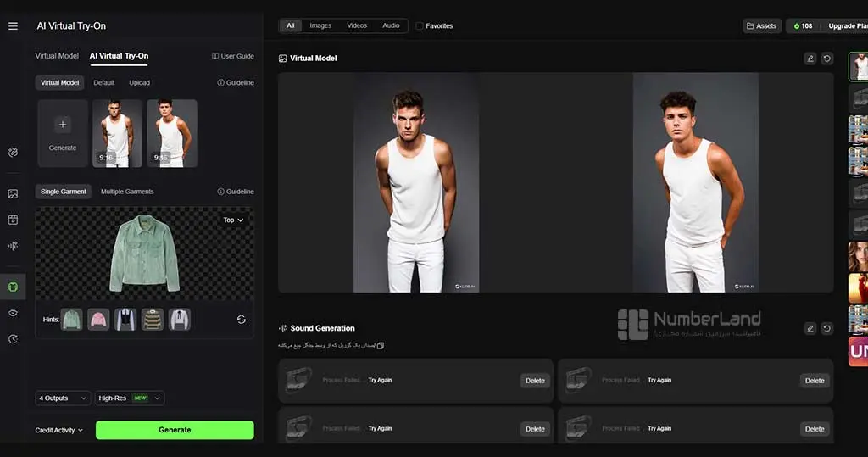The width and height of the screenshot is (868, 457).
Task: Pick the pink jacket hint thumbnail
Action: coord(98,320)
